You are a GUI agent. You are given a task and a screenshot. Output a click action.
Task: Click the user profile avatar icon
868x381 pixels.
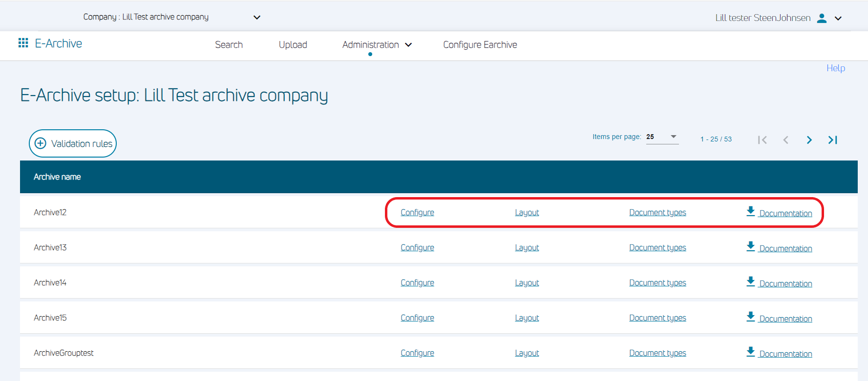click(822, 18)
